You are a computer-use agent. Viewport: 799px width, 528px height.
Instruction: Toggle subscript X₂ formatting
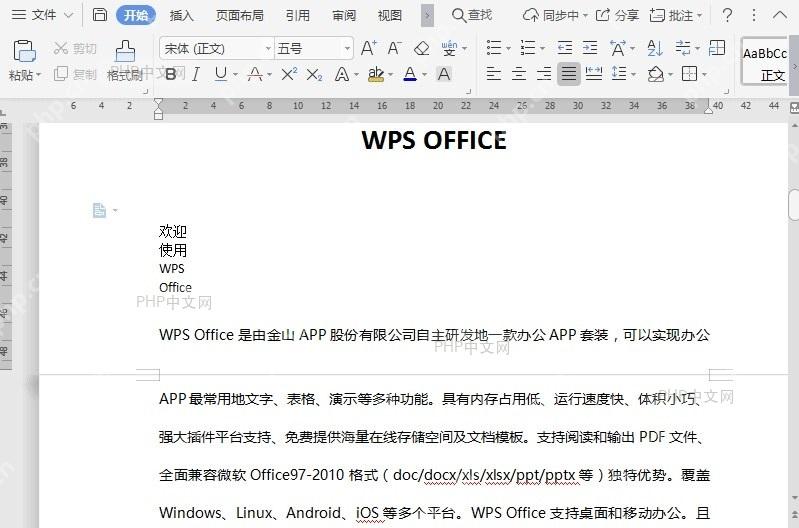tap(314, 75)
